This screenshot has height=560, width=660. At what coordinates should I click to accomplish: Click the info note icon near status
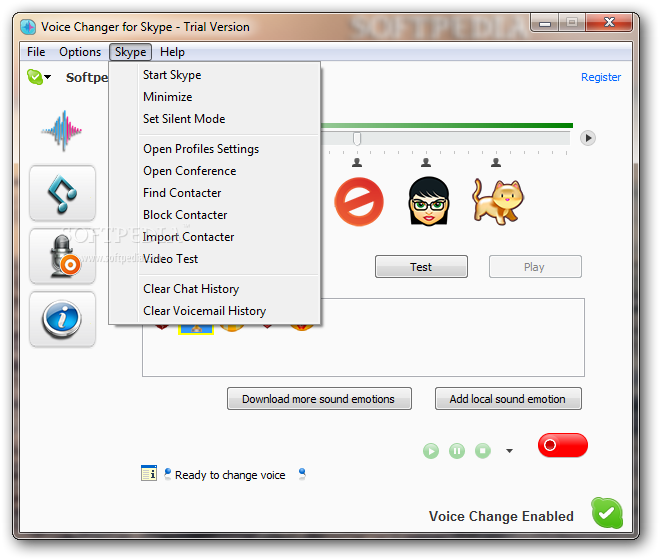pos(149,473)
